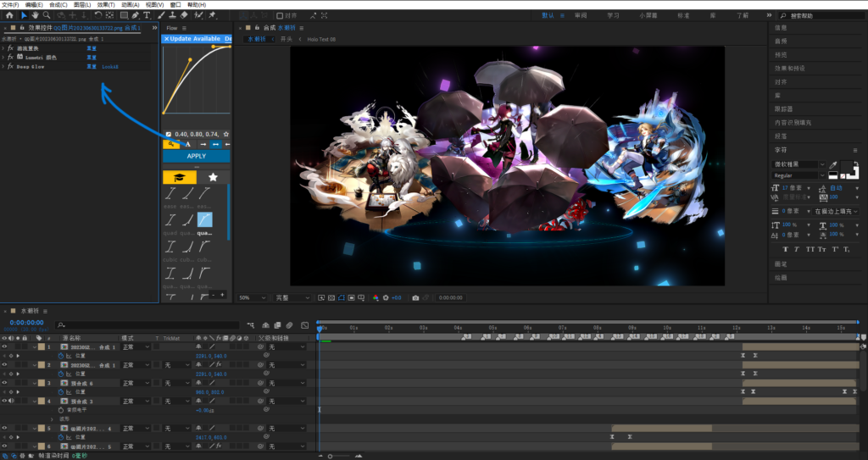868x460 pixels.
Task: Click the motion blur icon in timeline
Action: [289, 325]
